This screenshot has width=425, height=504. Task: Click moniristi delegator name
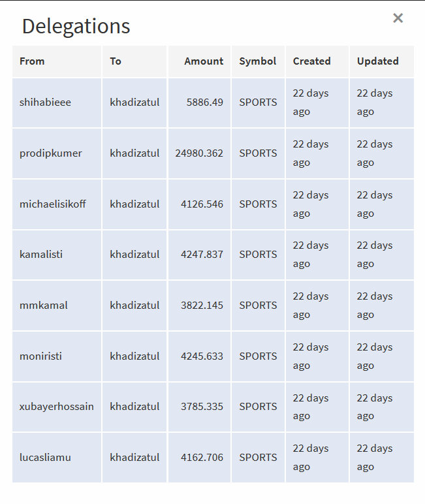point(40,356)
